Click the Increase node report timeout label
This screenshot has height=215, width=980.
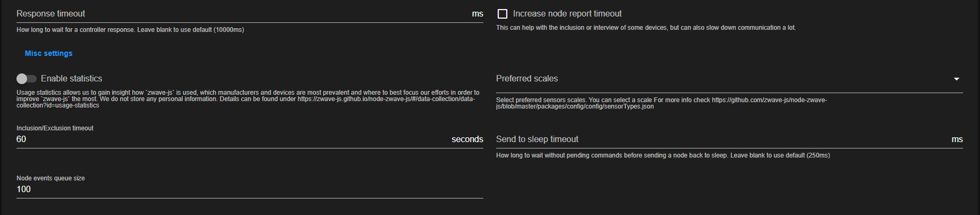567,14
